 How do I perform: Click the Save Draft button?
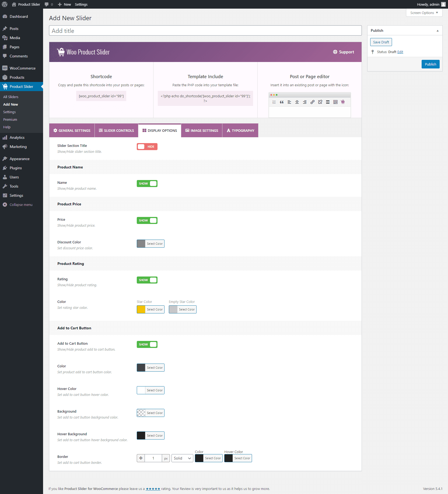pyautogui.click(x=381, y=42)
